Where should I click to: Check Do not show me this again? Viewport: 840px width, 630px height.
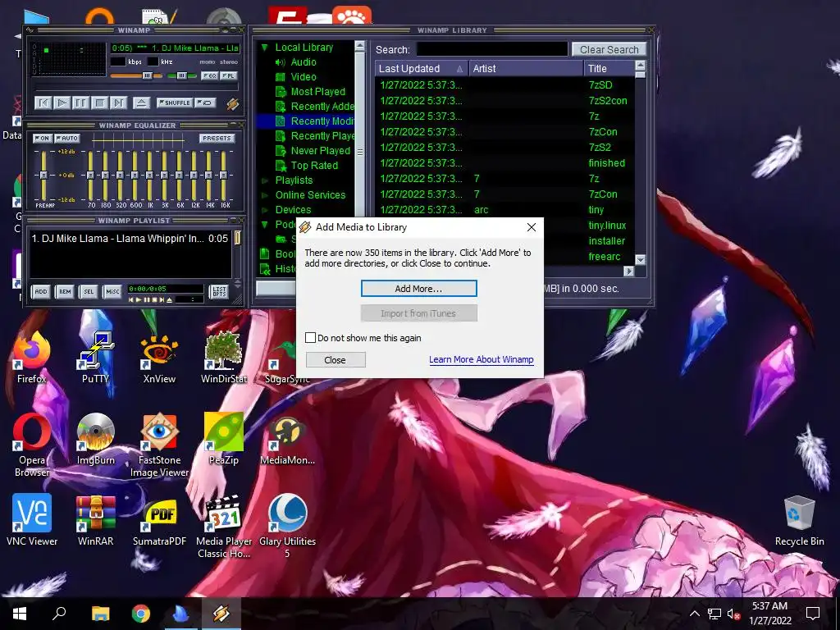310,337
